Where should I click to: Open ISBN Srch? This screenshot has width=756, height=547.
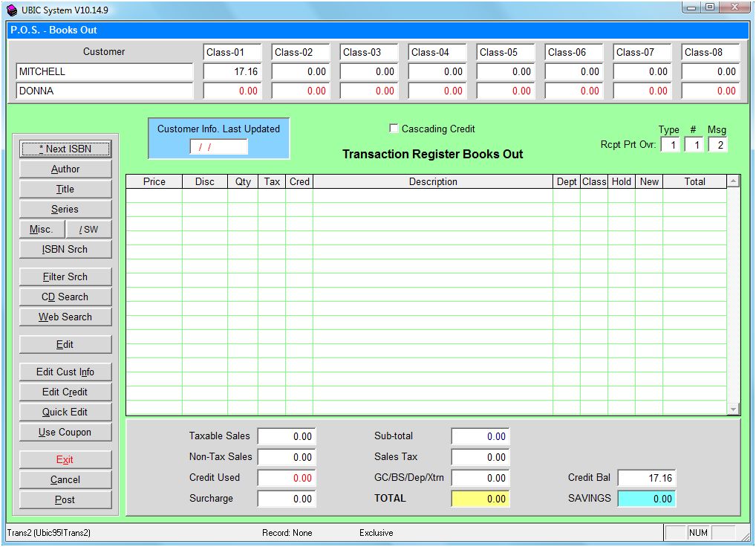(65, 250)
